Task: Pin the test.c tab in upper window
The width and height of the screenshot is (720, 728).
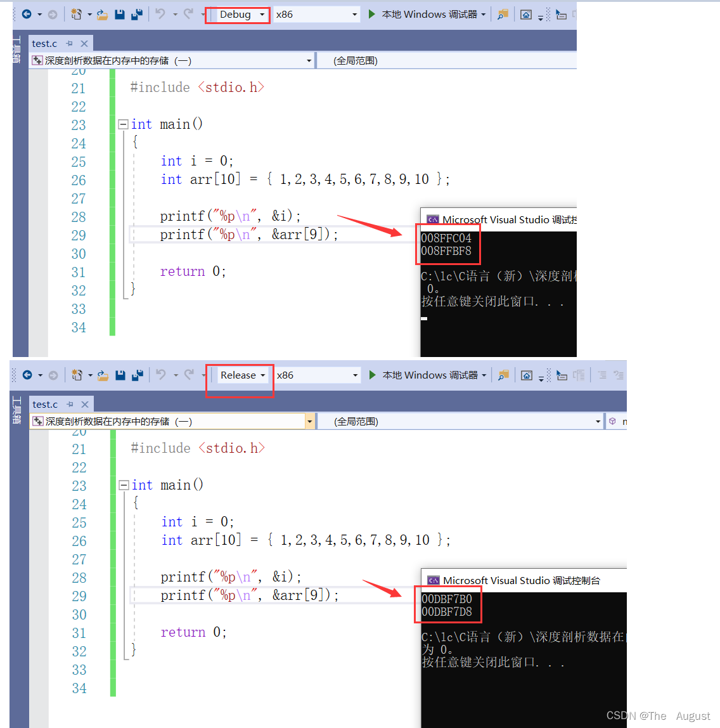Action: [x=70, y=43]
